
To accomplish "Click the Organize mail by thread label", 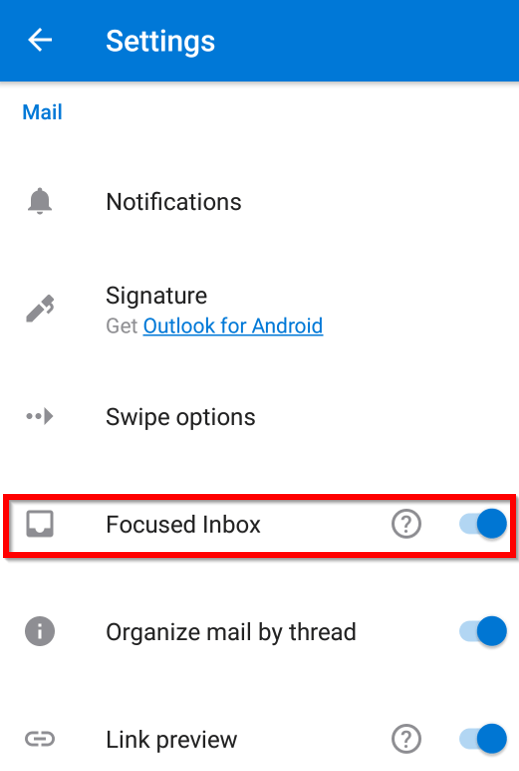I will point(231,632).
